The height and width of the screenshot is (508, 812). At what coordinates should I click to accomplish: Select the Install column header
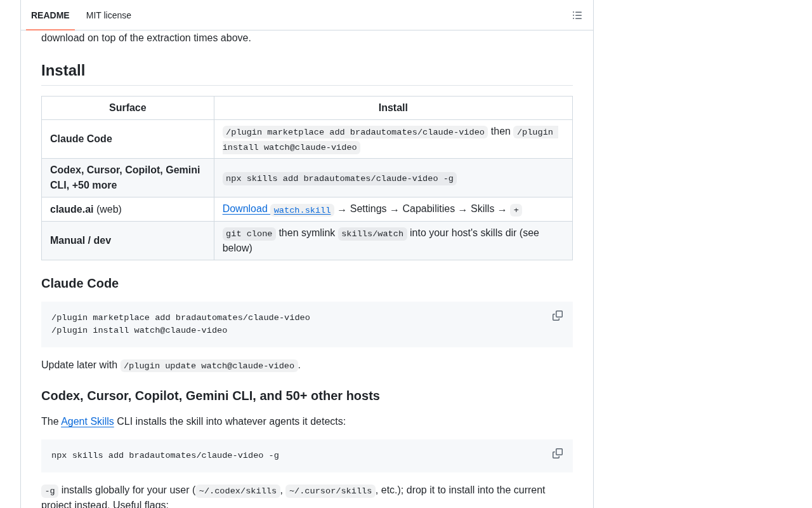[393, 108]
